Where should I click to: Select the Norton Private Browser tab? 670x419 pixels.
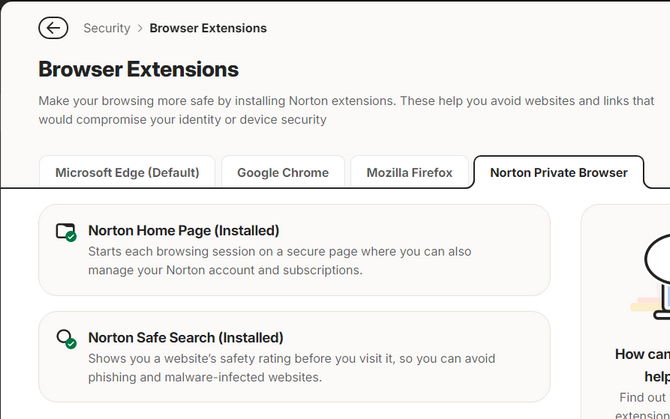tap(558, 173)
